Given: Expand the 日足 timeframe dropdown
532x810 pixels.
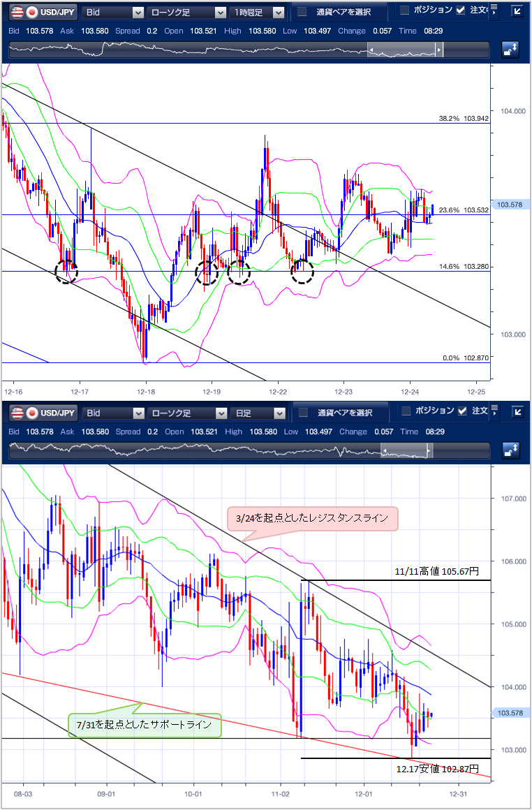Looking at the screenshot, I should (x=258, y=413).
